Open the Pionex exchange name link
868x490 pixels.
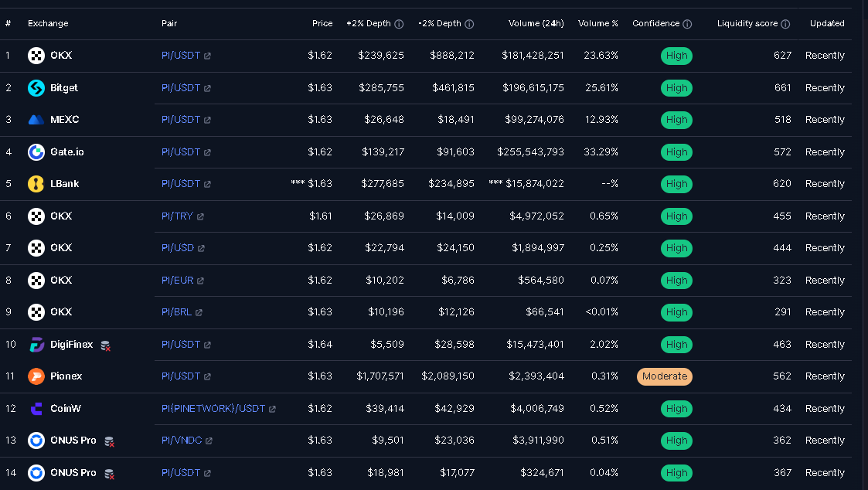click(x=66, y=376)
